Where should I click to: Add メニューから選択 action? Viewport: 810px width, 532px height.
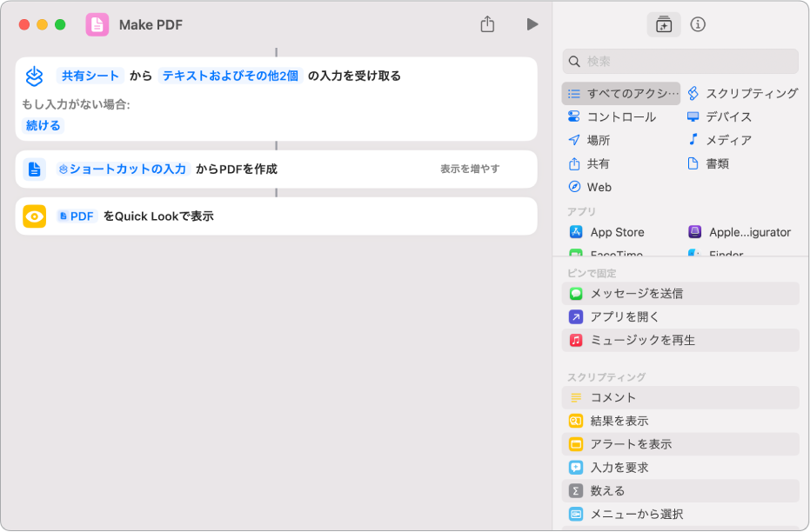tap(680, 514)
